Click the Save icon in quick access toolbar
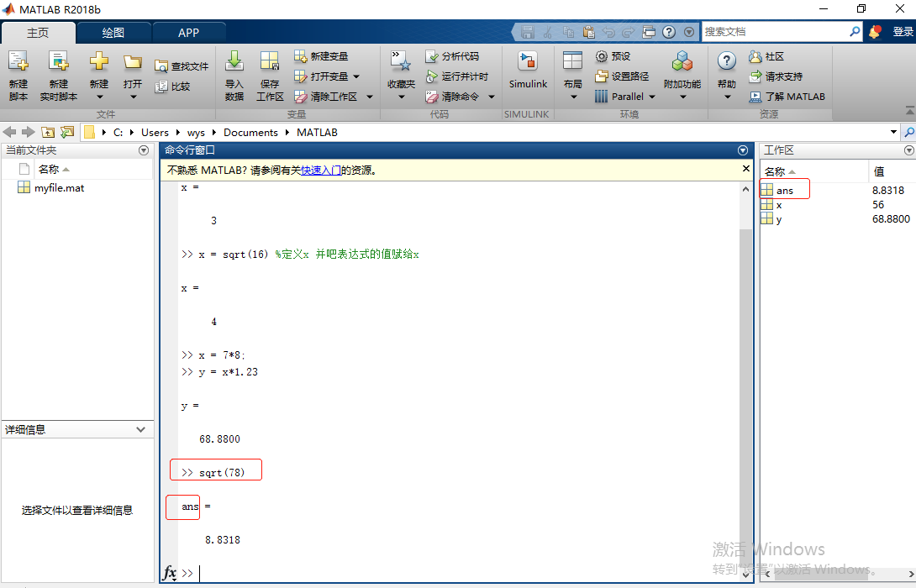The width and height of the screenshot is (916, 588). 528,32
